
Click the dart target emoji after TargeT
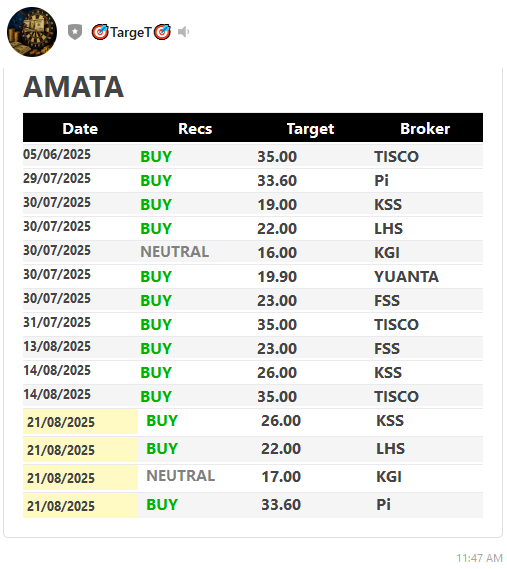[x=162, y=32]
